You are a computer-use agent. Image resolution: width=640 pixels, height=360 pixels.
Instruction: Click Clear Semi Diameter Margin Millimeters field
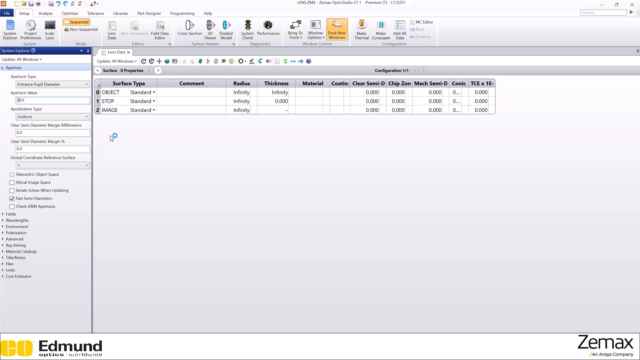(x=52, y=133)
